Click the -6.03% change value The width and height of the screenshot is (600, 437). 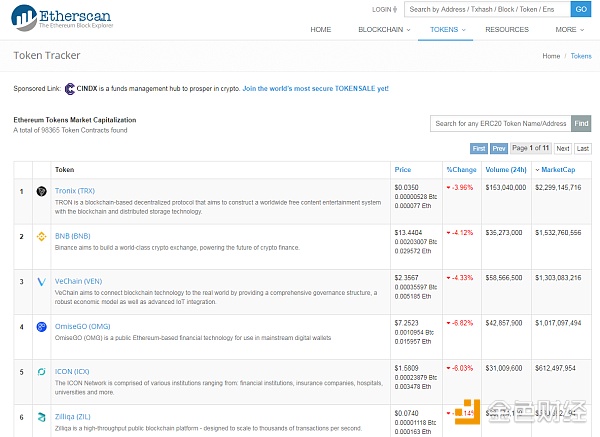coord(460,368)
